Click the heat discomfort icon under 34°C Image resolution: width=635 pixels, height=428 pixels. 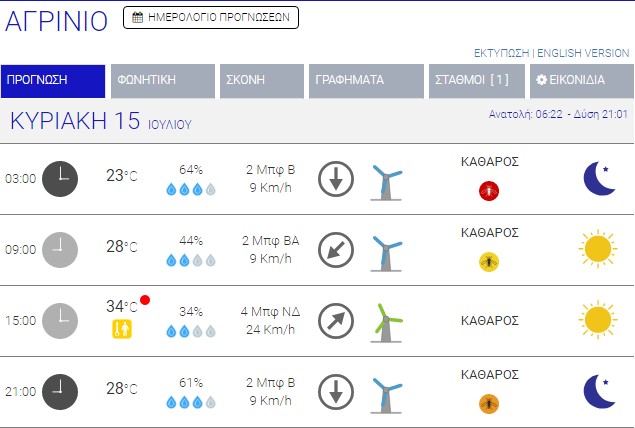point(122,329)
